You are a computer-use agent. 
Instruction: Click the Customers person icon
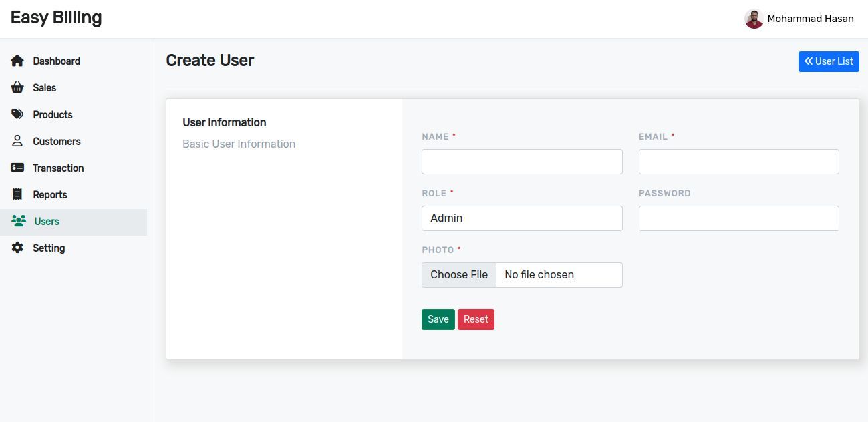(17, 141)
